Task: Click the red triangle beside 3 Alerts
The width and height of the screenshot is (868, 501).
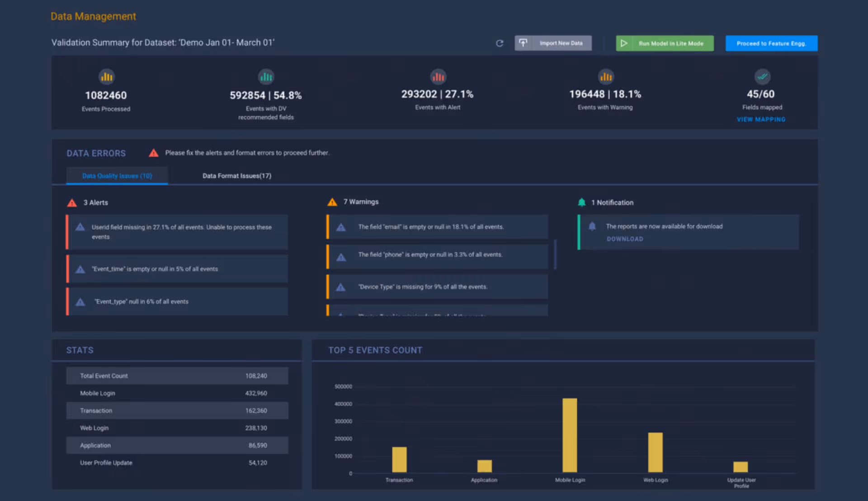Action: point(72,203)
